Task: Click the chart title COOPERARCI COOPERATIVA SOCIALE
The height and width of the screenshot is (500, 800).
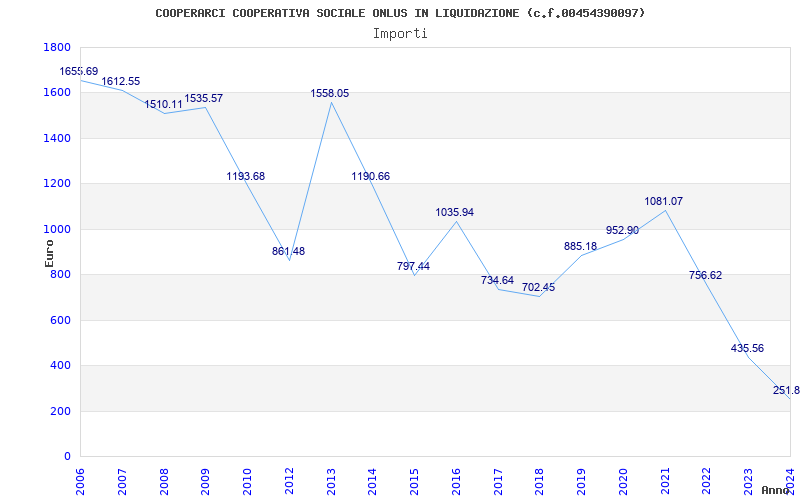Action: pyautogui.click(x=400, y=13)
